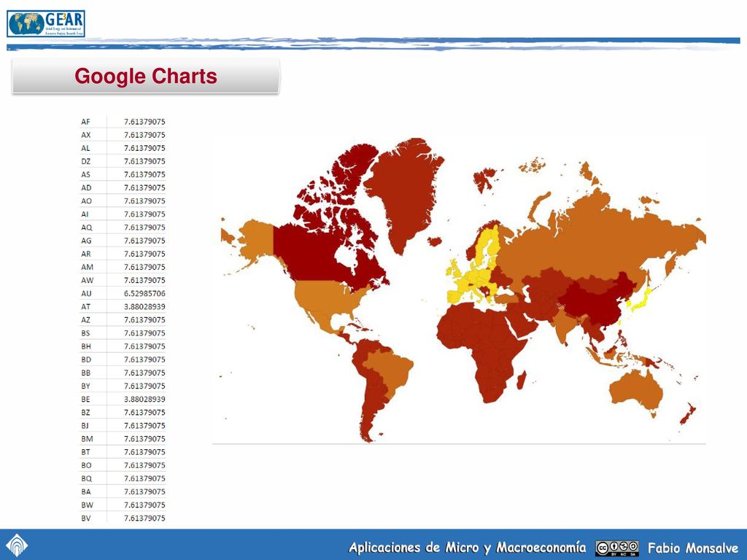Click the AQ country code cell

pos(86,227)
